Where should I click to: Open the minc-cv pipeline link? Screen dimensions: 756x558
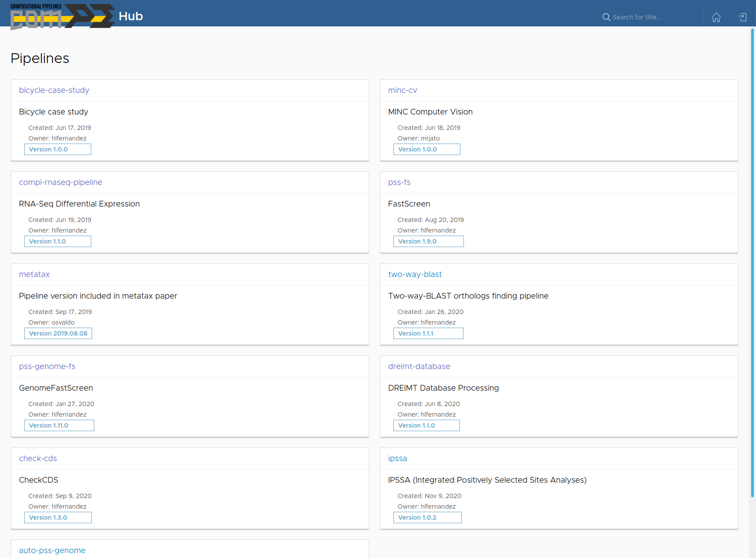coord(402,90)
